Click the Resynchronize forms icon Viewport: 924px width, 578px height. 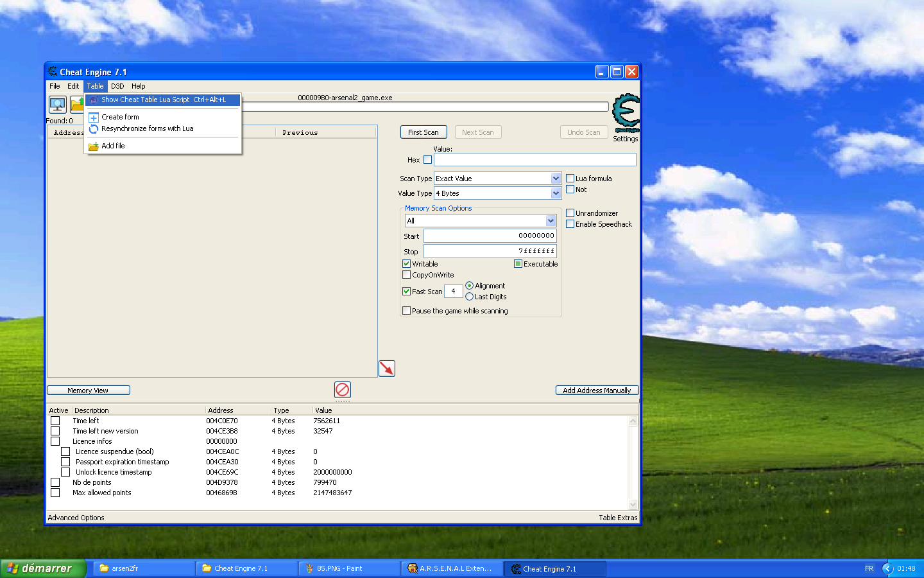tap(94, 128)
